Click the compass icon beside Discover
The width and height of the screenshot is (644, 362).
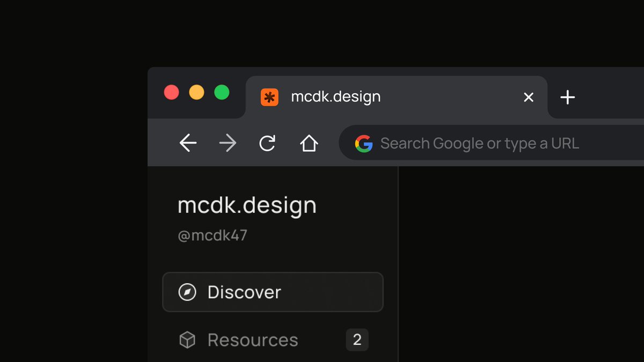pyautogui.click(x=187, y=292)
